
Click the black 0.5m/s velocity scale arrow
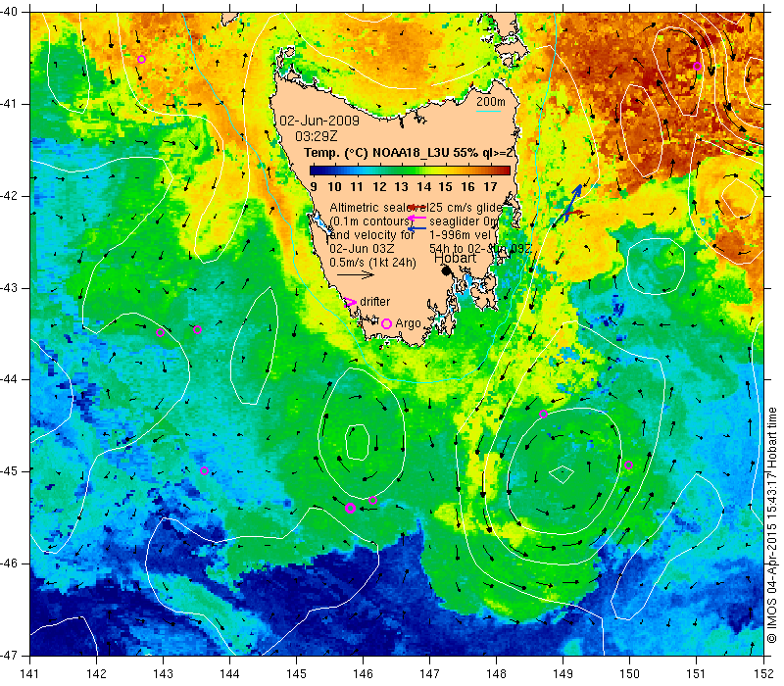coord(356,274)
